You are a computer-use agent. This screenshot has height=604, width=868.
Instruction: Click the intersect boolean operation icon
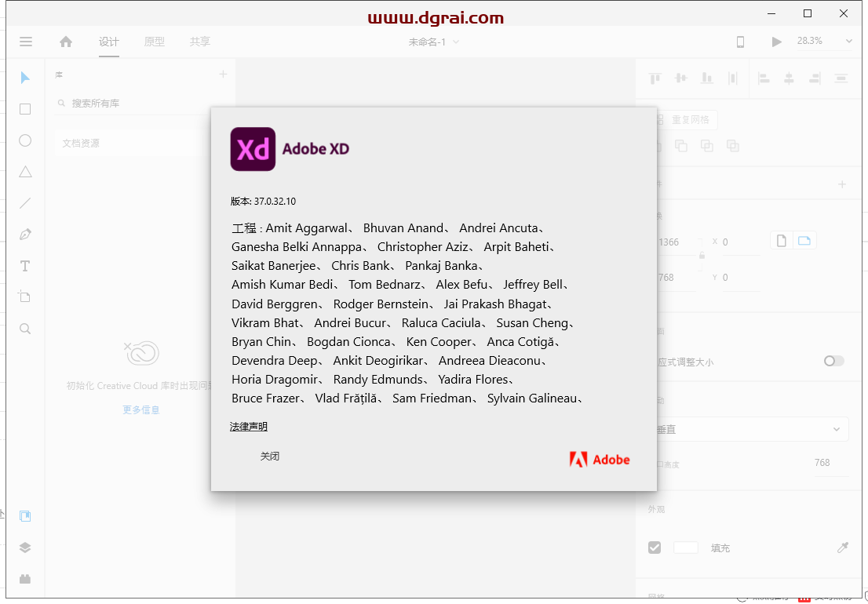click(x=707, y=145)
